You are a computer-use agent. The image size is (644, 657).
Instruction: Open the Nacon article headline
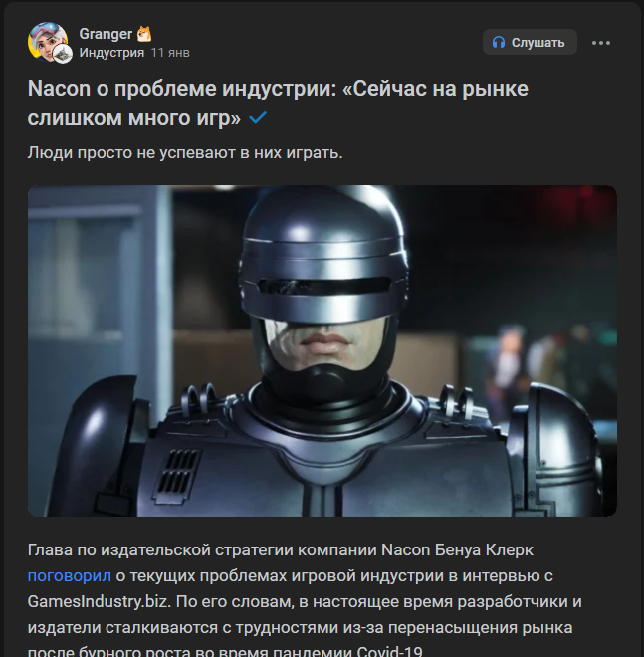278,104
